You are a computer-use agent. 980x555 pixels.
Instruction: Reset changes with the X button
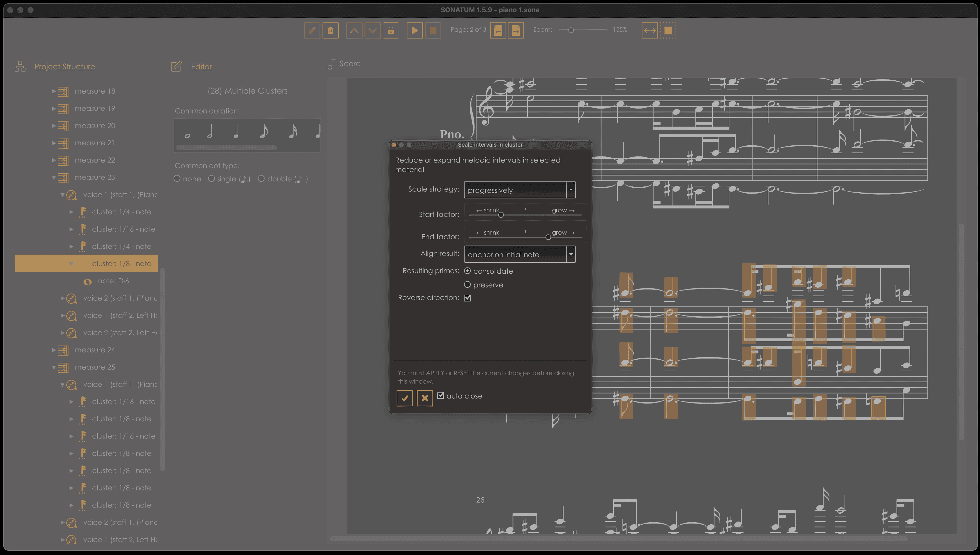pyautogui.click(x=425, y=398)
